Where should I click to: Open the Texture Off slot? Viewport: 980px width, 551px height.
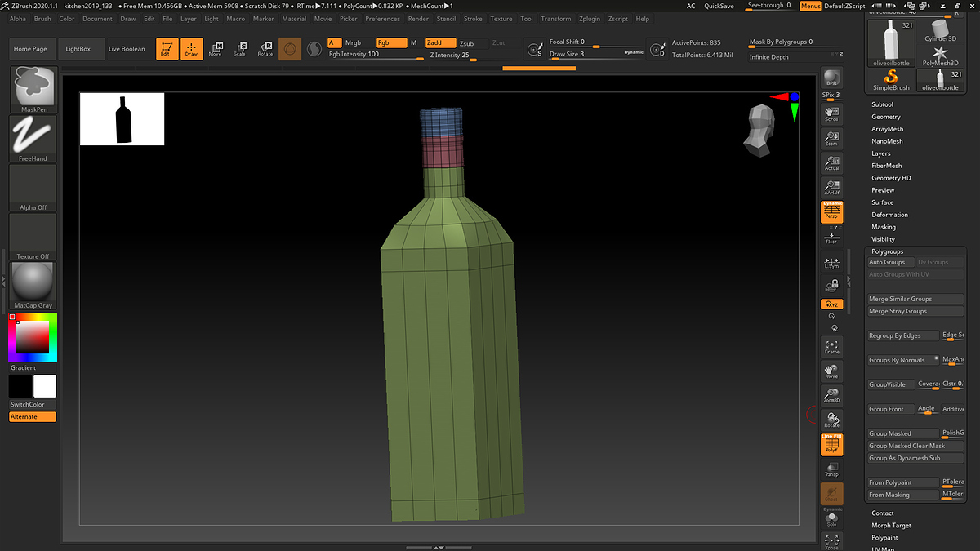(33, 237)
